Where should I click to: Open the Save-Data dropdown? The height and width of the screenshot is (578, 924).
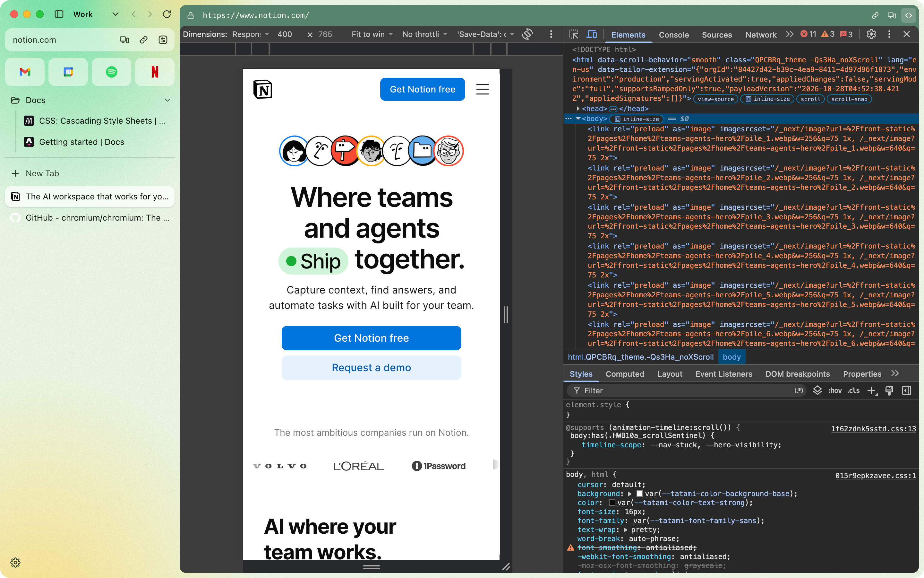point(486,34)
